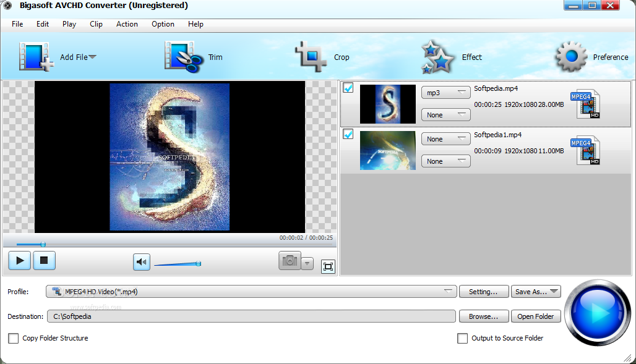Open the Preference gear
The width and height of the screenshot is (636, 364).
[x=571, y=57]
